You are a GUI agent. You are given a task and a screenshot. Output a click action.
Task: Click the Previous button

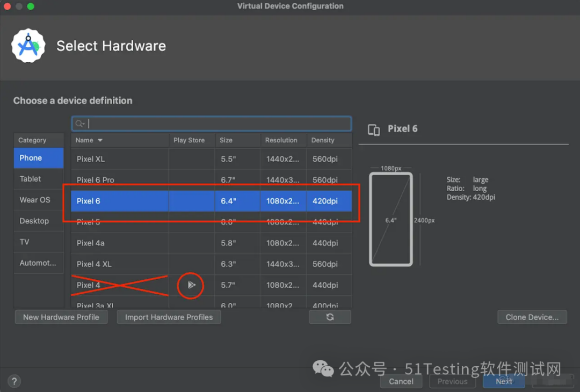452,381
